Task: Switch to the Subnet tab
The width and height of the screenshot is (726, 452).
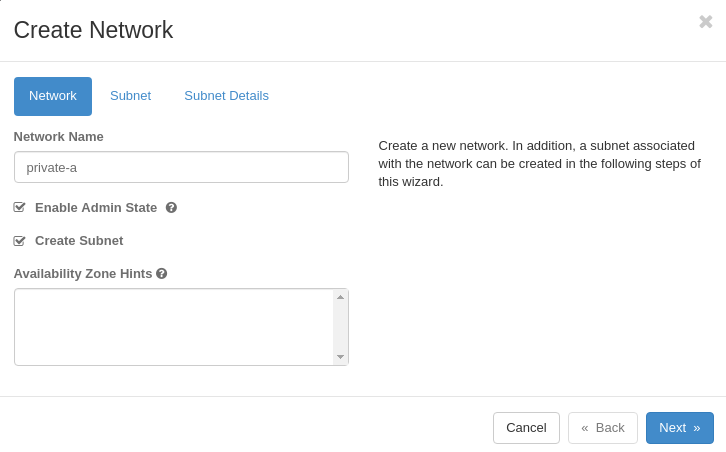Action: [x=131, y=96]
